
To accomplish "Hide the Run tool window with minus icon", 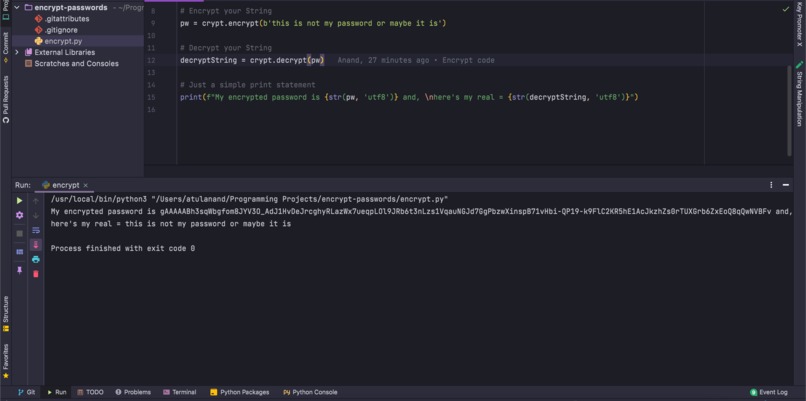I will pyautogui.click(x=785, y=185).
